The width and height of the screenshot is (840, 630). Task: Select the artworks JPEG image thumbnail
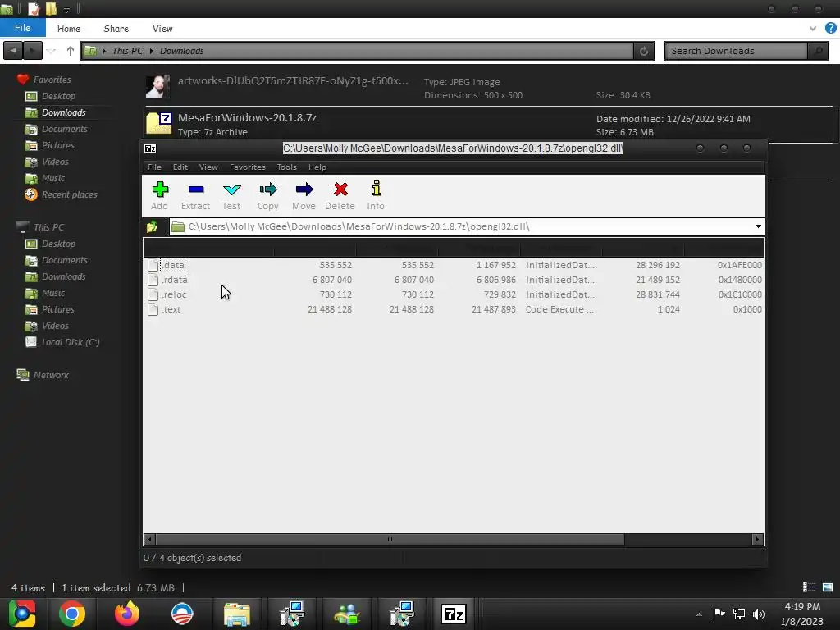(157, 87)
